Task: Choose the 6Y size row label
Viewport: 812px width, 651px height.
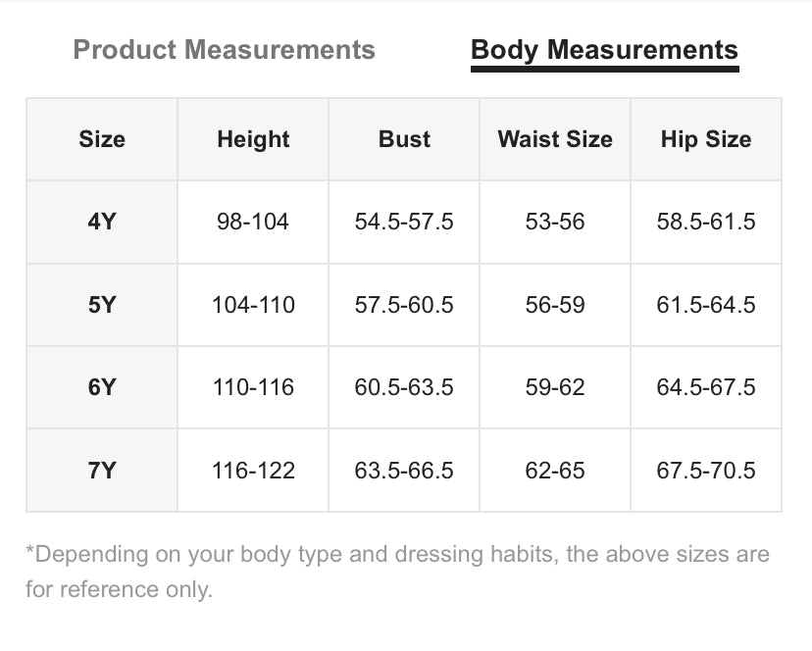Action: 102,387
